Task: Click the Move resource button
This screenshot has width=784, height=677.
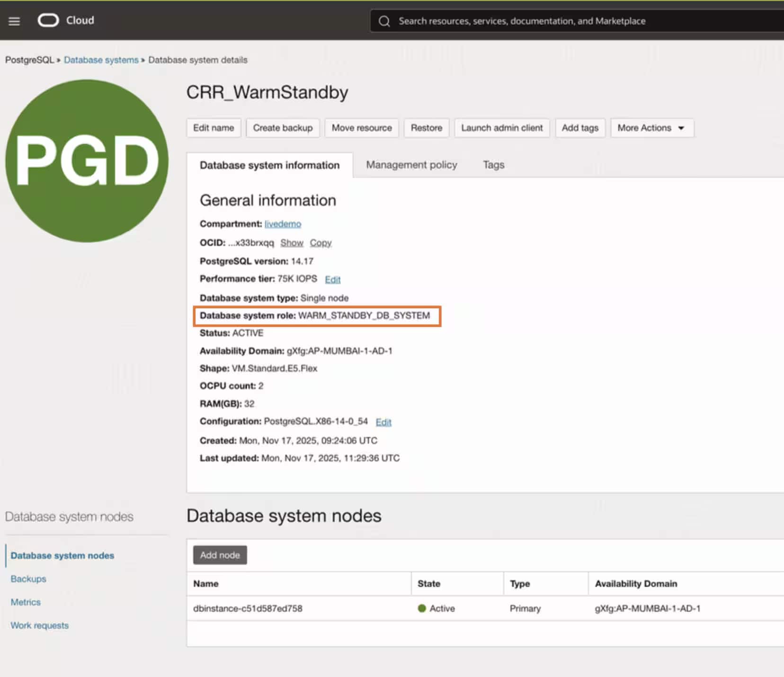Action: [362, 128]
